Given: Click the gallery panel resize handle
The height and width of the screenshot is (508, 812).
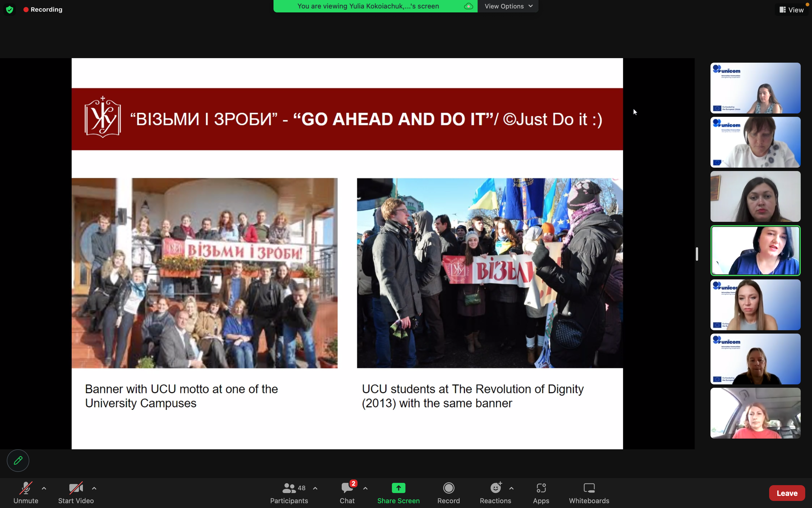Looking at the screenshot, I should (x=697, y=254).
